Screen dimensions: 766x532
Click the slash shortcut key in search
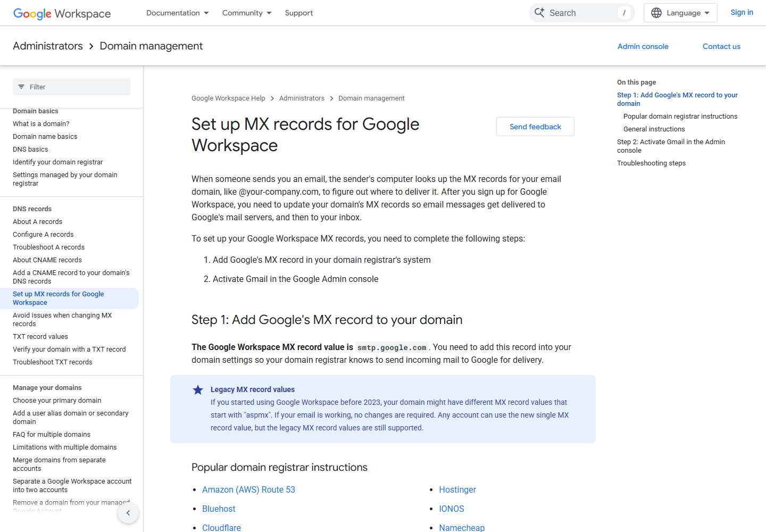tap(624, 13)
